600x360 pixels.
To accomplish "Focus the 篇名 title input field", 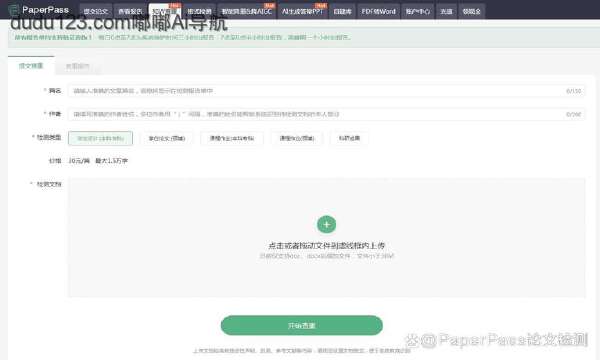I will click(326, 91).
